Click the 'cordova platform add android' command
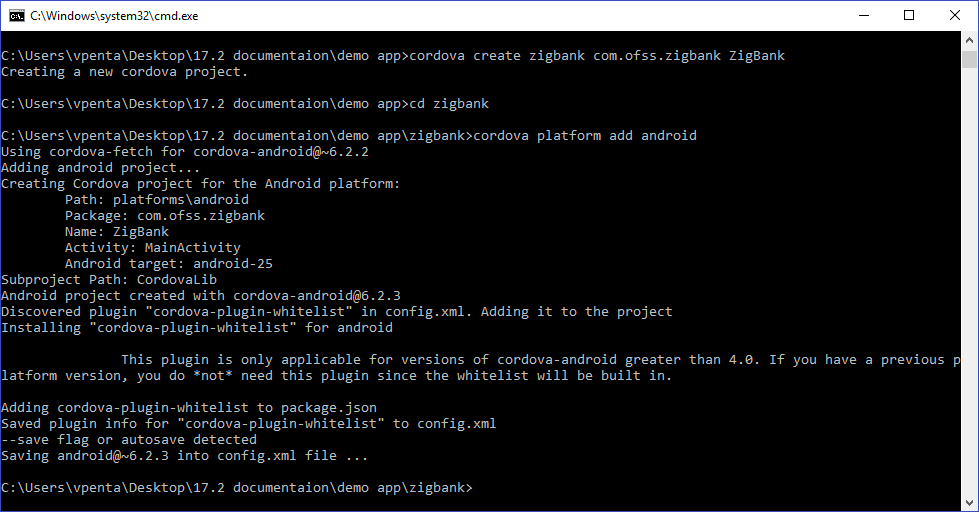Viewport: 979px width, 512px height. pyautogui.click(x=585, y=135)
